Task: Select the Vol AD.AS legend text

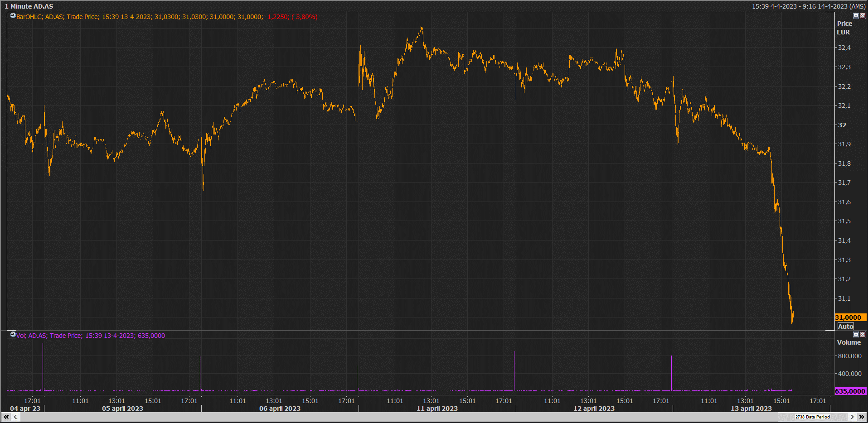Action: (x=91, y=336)
